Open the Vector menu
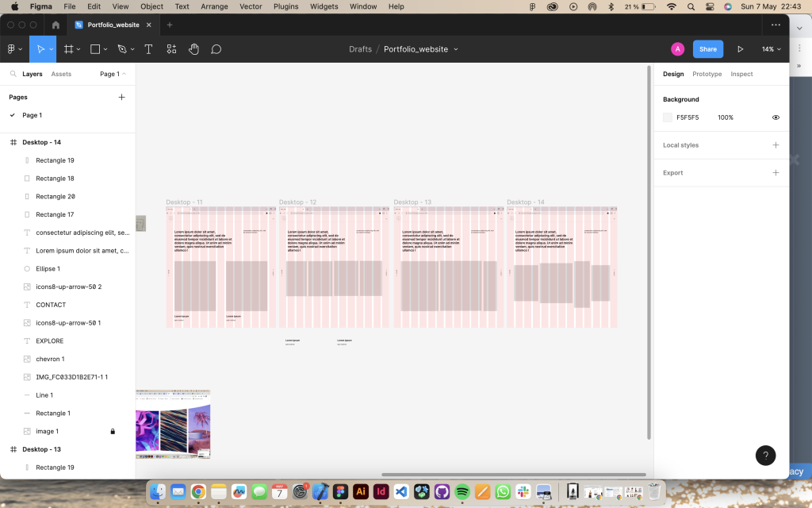Viewport: 812px width, 508px height. coord(251,6)
